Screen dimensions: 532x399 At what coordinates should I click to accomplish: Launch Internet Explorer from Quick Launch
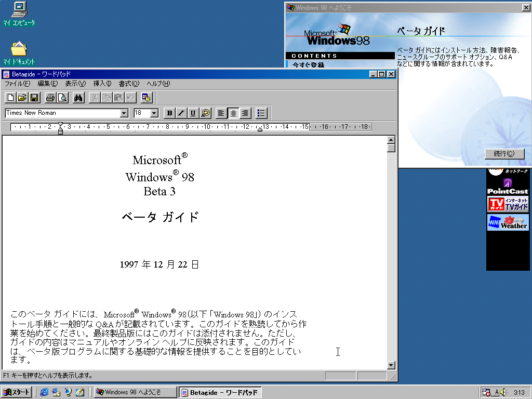(44, 392)
